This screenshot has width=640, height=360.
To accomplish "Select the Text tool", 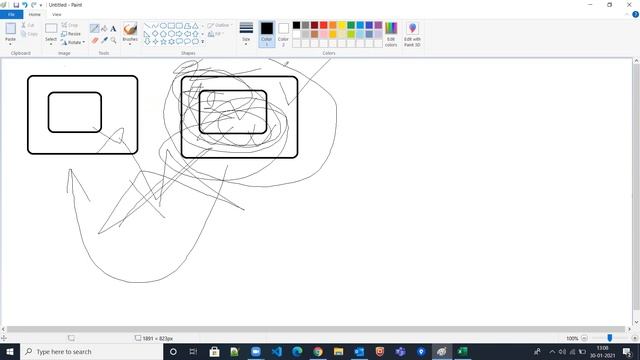I will (113, 29).
